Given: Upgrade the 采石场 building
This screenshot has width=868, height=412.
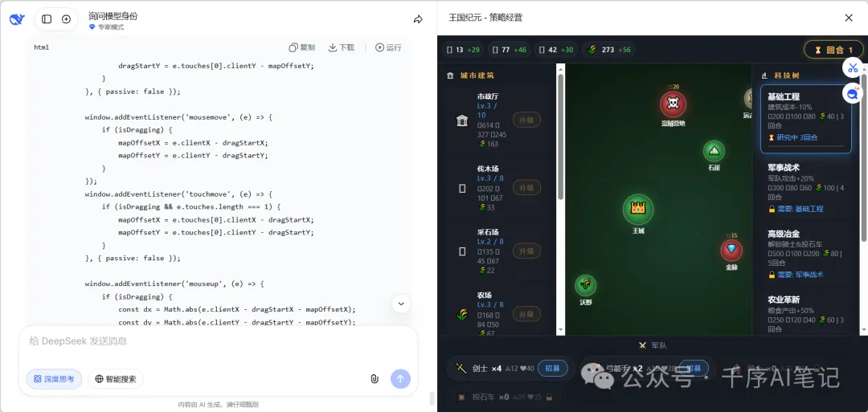Looking at the screenshot, I should pos(526,251).
